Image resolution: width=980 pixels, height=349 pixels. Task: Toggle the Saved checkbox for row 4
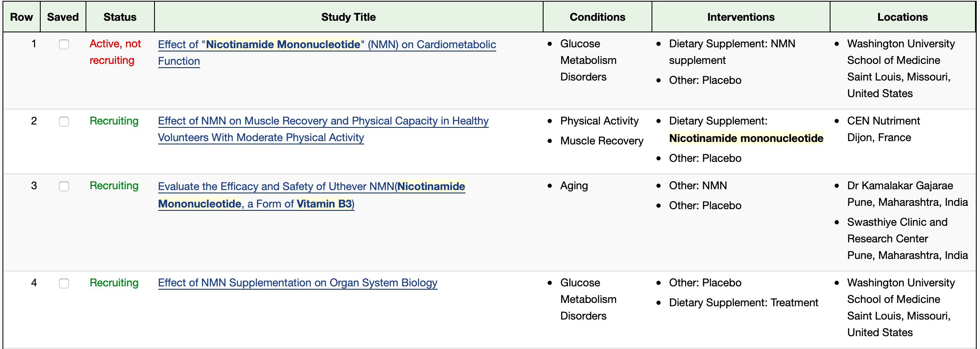(64, 283)
